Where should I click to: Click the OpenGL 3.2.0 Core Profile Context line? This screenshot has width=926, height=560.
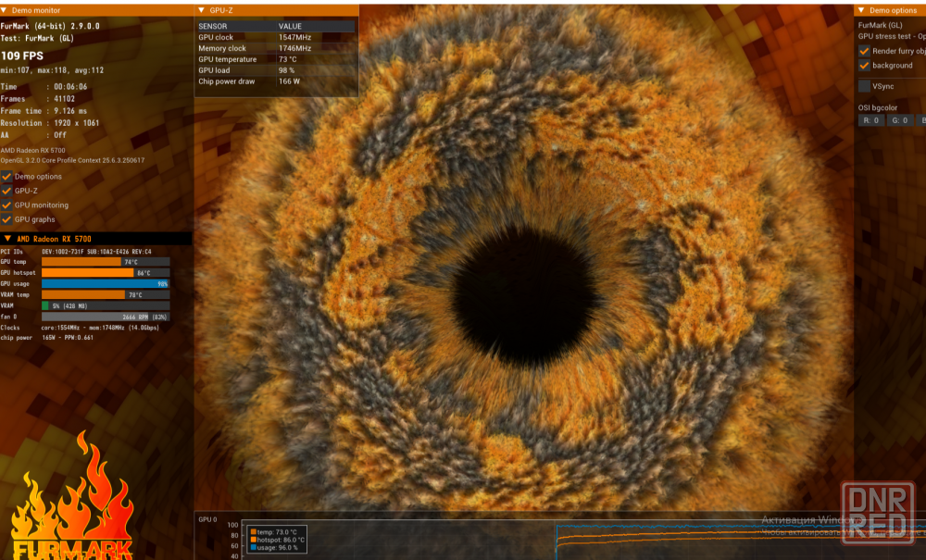pyautogui.click(x=72, y=160)
